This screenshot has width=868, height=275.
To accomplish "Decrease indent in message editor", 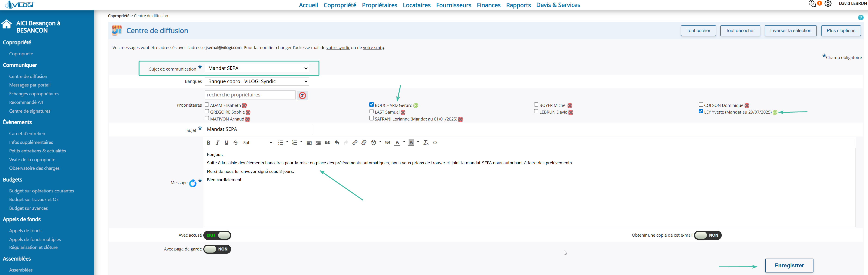I will (309, 143).
